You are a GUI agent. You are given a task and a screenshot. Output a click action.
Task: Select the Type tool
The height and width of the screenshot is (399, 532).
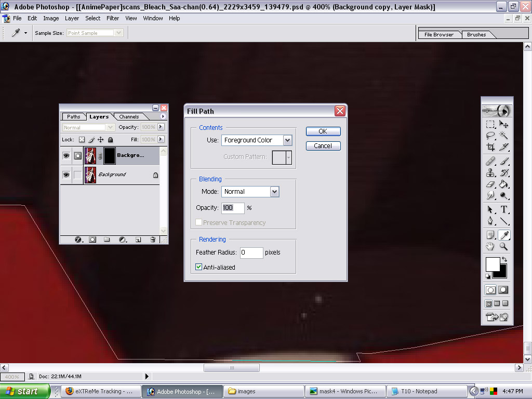[x=504, y=210]
